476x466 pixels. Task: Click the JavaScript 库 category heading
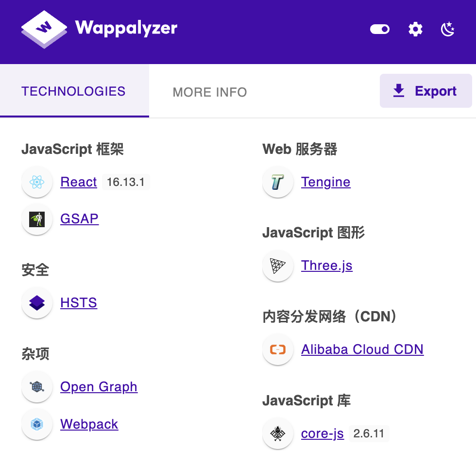pyautogui.click(x=306, y=400)
